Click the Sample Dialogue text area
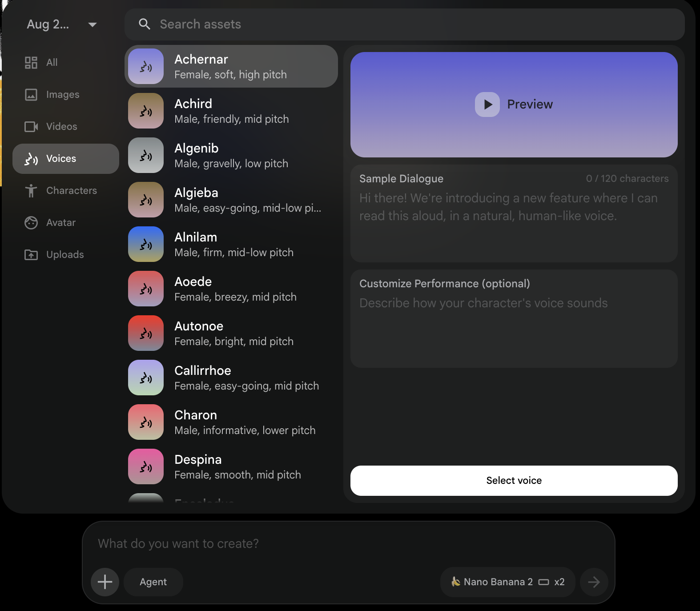Screen dimensions: 700x611 click(514, 213)
